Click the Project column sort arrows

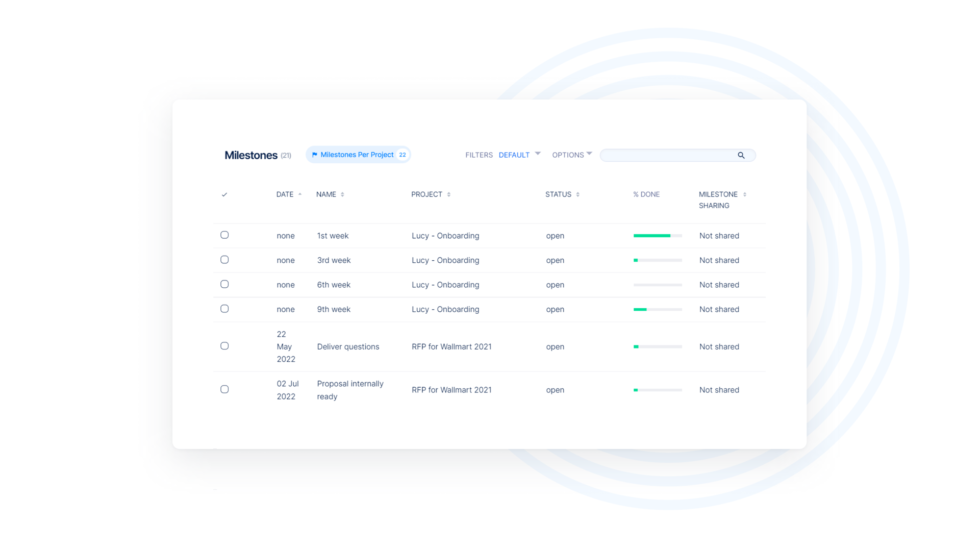(x=448, y=195)
